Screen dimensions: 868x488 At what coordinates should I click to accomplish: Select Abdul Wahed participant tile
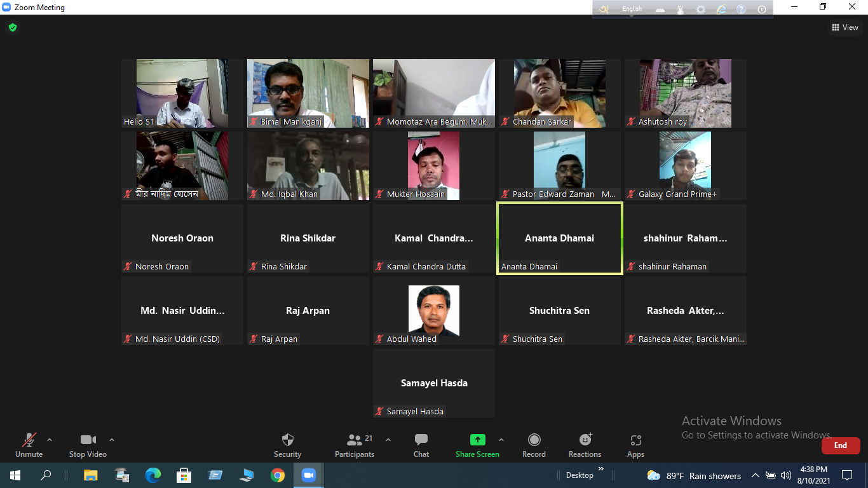click(434, 311)
